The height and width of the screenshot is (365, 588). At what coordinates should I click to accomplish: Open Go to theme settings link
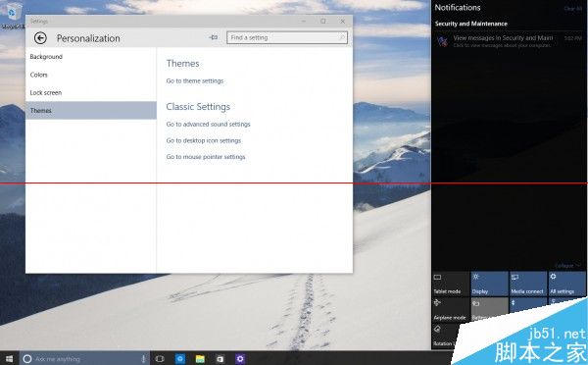coord(195,80)
